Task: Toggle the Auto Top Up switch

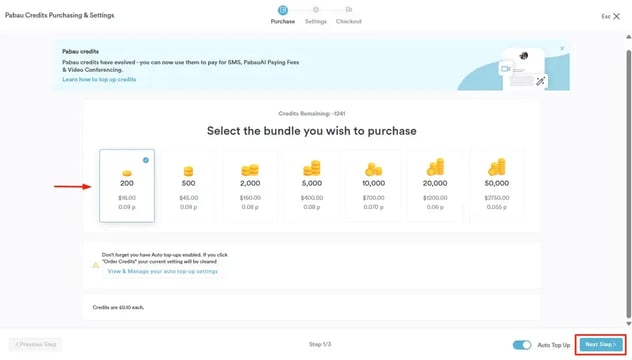Action: [522, 345]
